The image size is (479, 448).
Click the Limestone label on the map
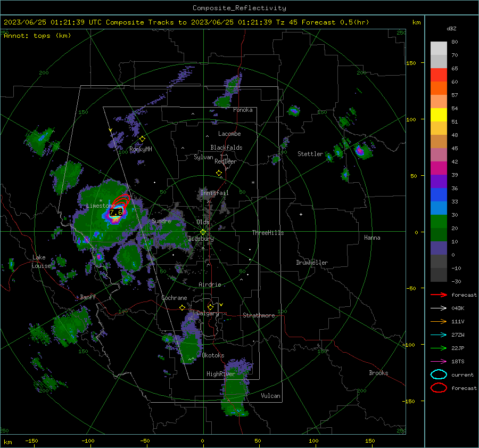101,206
